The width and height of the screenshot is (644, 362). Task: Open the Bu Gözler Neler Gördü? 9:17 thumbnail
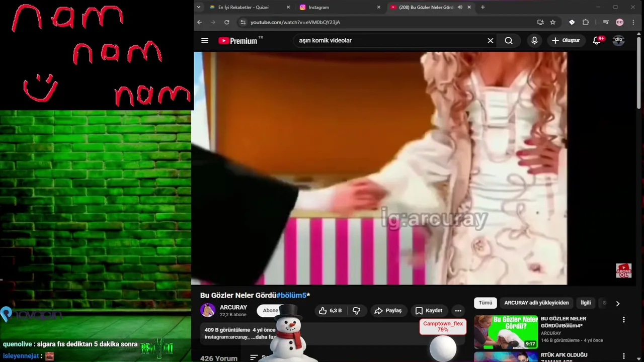tap(506, 332)
